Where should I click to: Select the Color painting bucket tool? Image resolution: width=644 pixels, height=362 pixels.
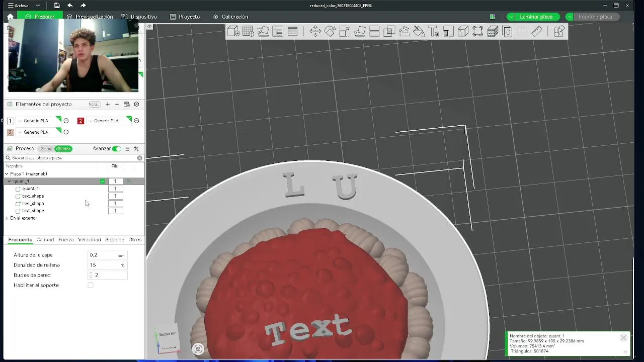(419, 32)
